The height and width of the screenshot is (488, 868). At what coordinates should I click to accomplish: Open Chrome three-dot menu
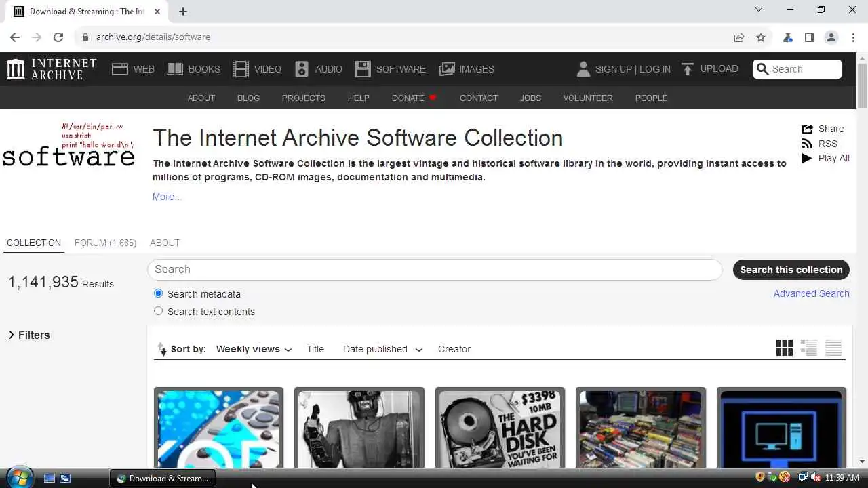point(853,37)
